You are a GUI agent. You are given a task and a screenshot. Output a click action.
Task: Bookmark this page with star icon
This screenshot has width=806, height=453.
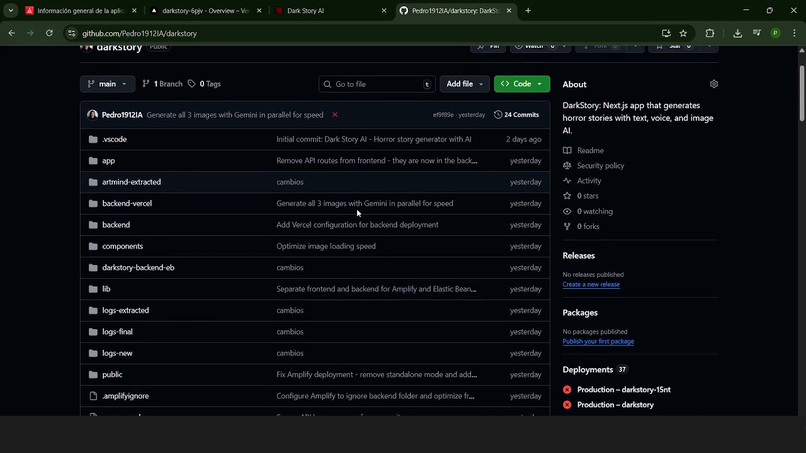683,33
